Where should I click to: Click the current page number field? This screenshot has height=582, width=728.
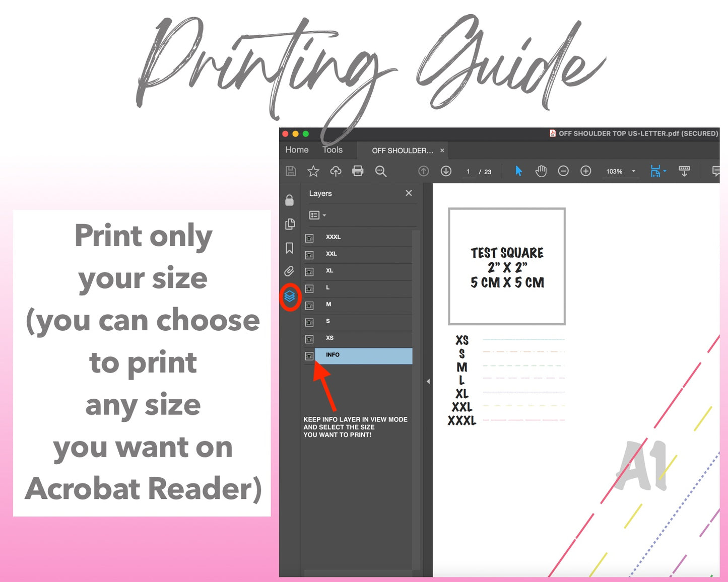coord(468,172)
